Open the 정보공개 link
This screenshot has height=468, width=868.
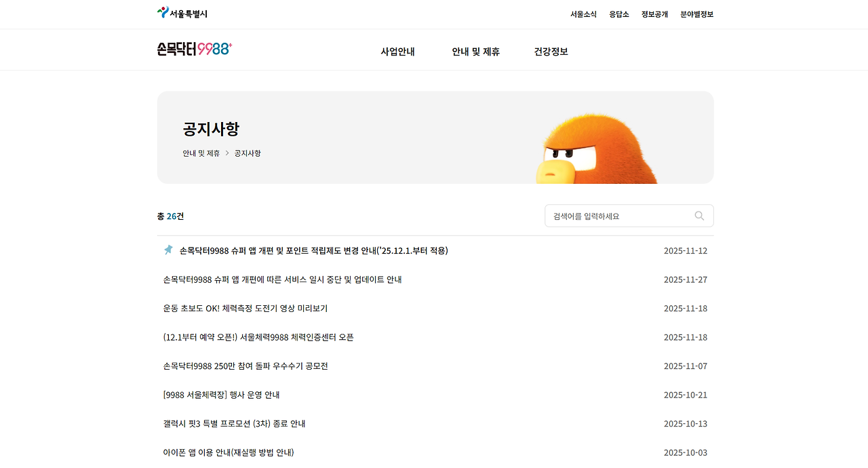(x=654, y=14)
